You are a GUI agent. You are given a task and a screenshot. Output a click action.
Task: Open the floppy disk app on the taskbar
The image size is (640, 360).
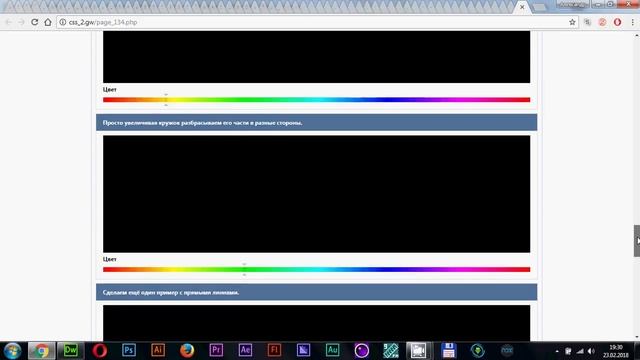tap(449, 351)
